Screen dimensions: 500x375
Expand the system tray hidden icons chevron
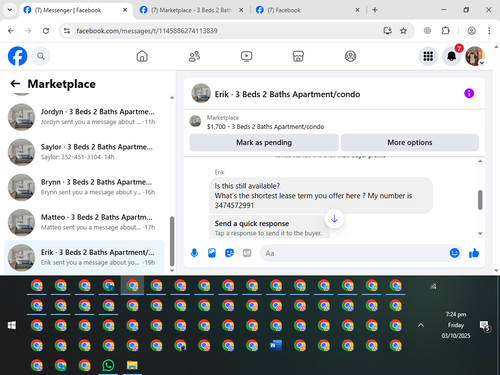tap(421, 325)
